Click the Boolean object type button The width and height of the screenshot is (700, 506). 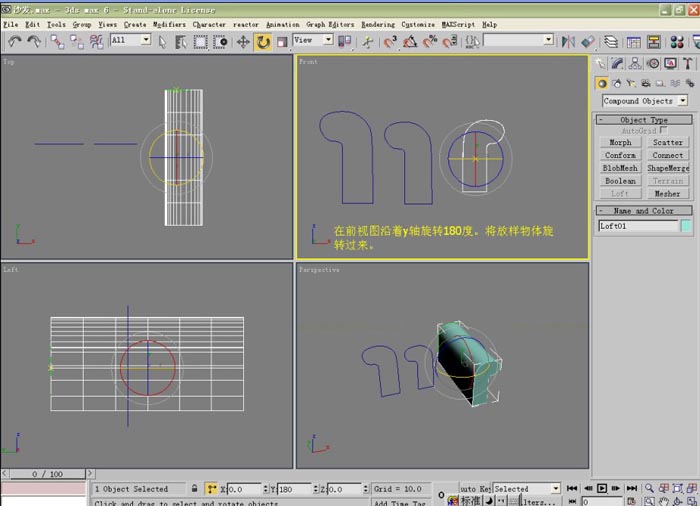[x=620, y=181]
